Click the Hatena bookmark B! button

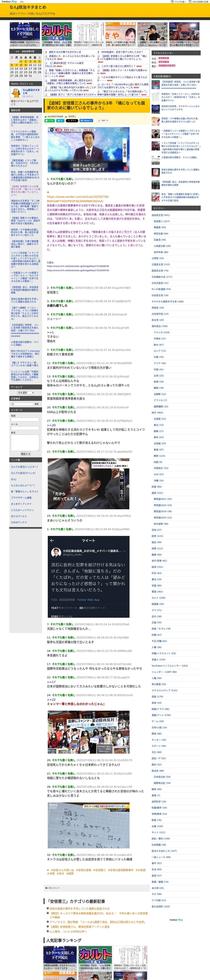coord(60,121)
